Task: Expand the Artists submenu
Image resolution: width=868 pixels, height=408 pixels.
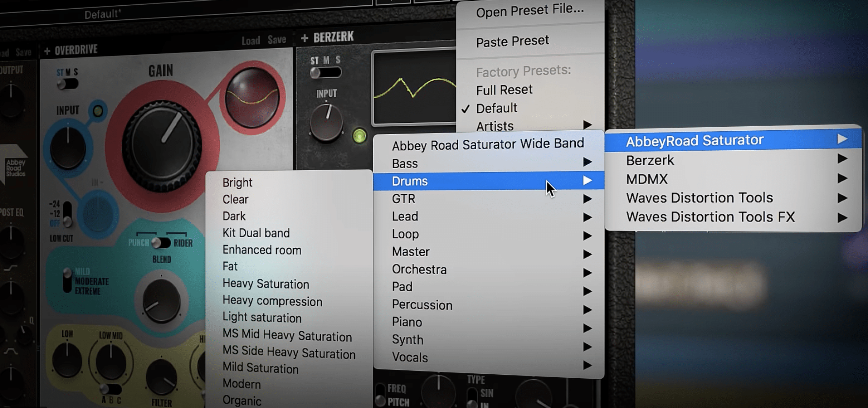Action: [530, 126]
